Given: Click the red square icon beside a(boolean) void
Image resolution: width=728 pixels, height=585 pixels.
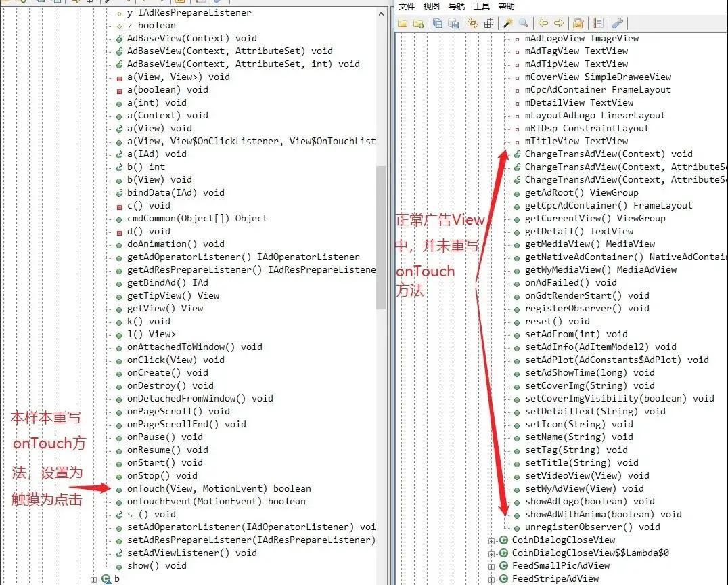Looking at the screenshot, I should click(x=119, y=91).
